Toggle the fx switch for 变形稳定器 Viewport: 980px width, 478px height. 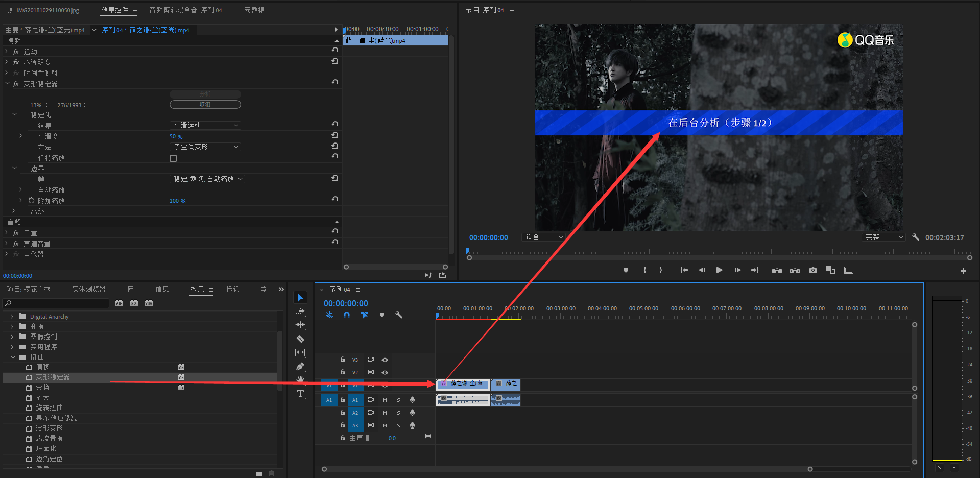pos(16,84)
